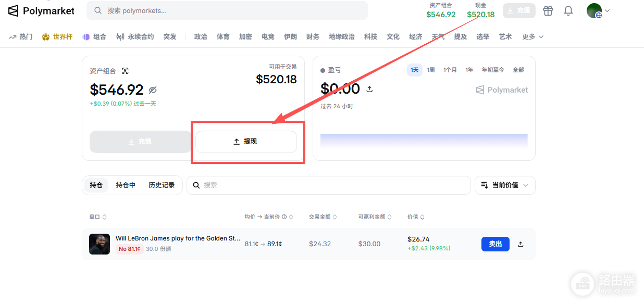Open the Politics (政治) category
The width and height of the screenshot is (644, 305).
tap(201, 36)
